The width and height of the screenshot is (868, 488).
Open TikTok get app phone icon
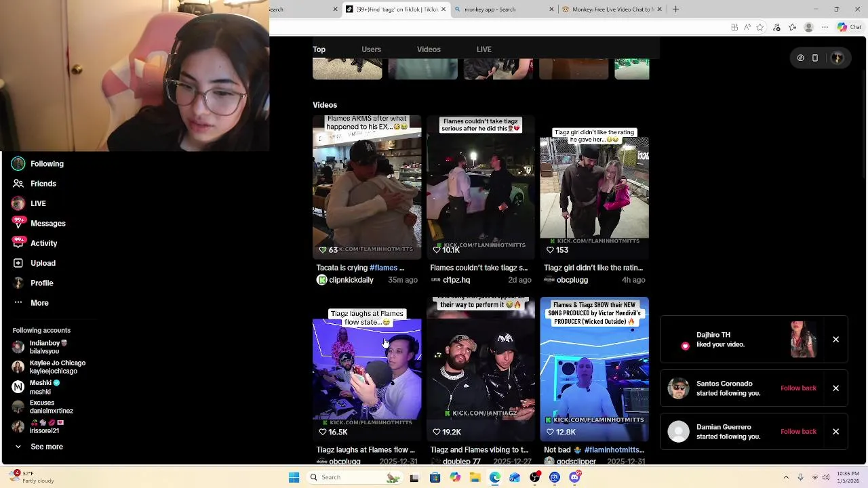point(815,58)
